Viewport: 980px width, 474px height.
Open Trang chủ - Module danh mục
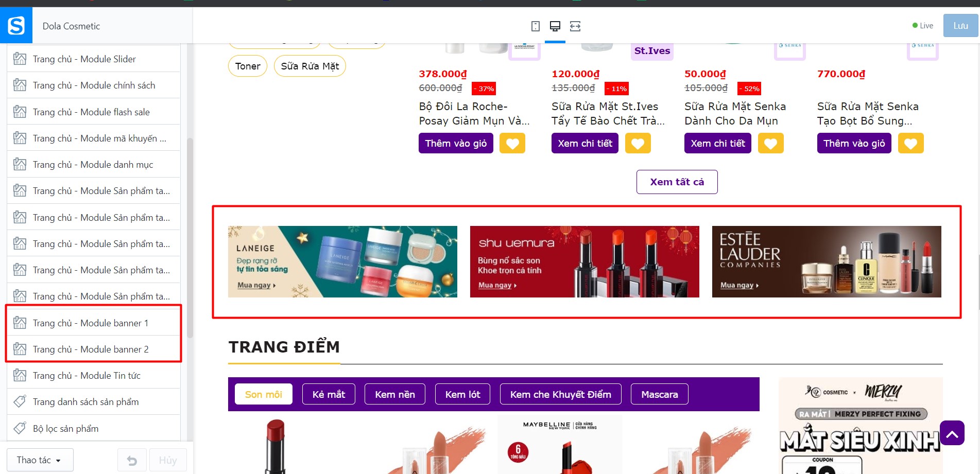(94, 165)
